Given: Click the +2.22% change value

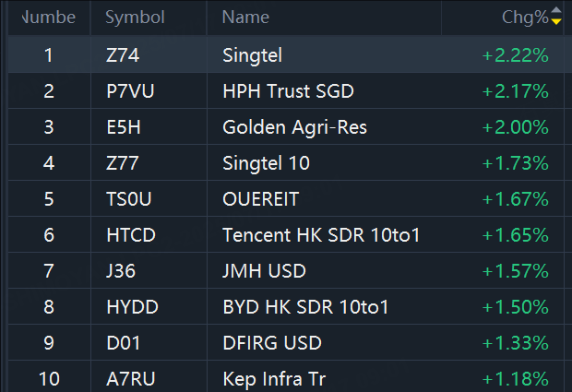Looking at the screenshot, I should pyautogui.click(x=515, y=55).
